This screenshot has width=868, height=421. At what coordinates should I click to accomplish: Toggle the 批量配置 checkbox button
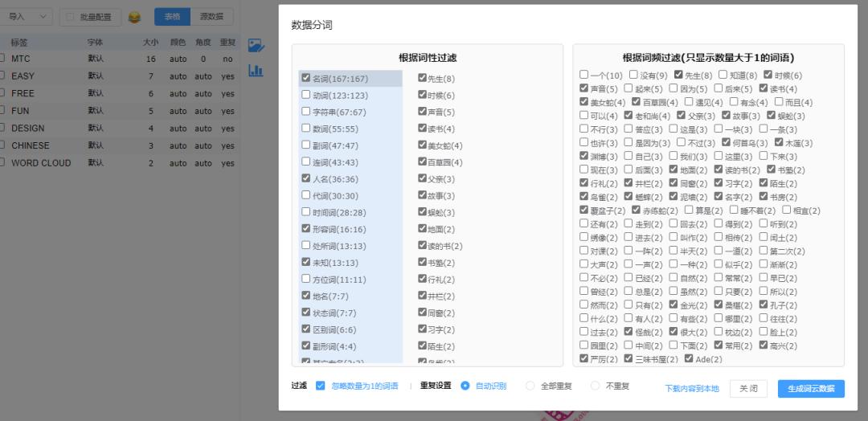tap(90, 17)
